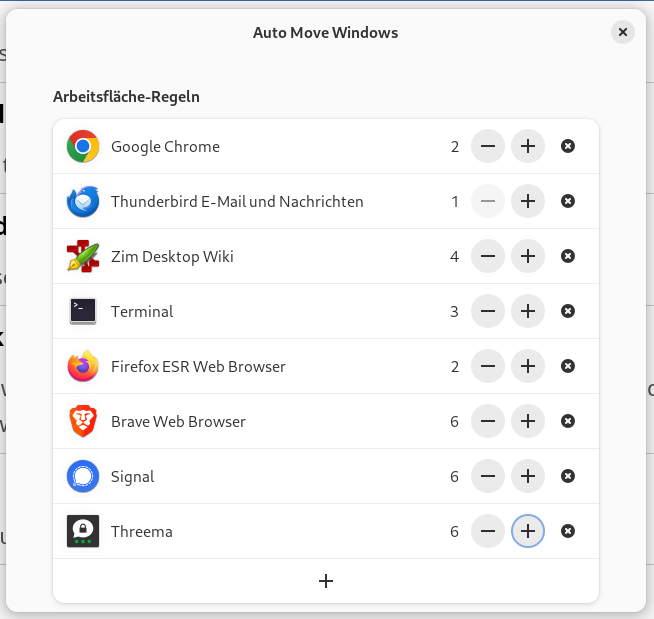
Task: Click the Zim Desktop Wiki icon
Action: pos(83,257)
